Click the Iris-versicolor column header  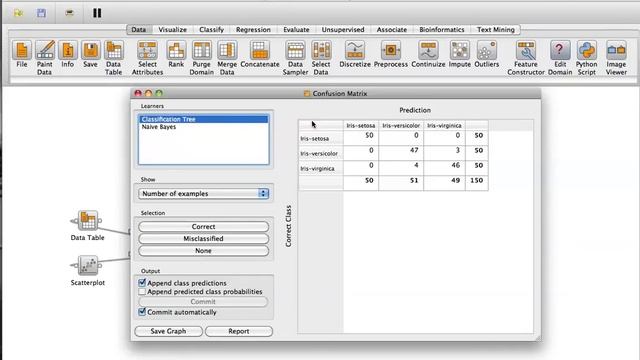click(401, 125)
